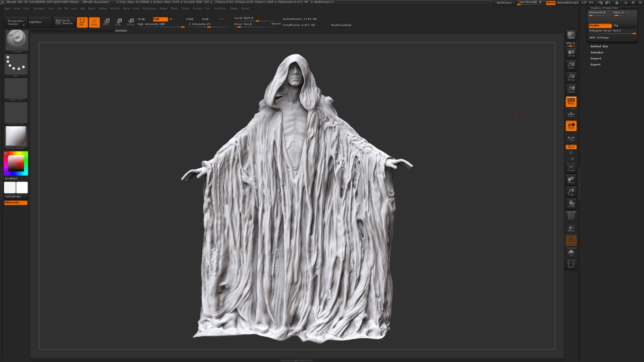Open the Preferences menu

point(149,8)
